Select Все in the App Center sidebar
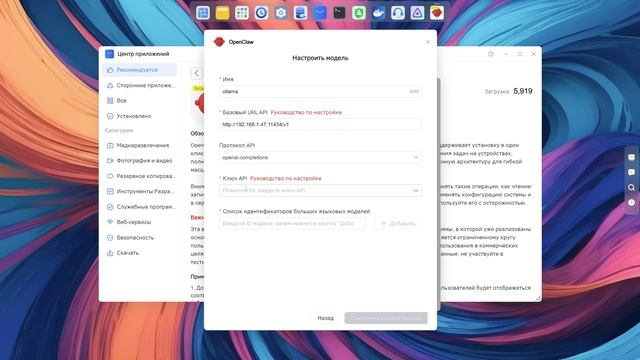The height and width of the screenshot is (360, 640). [140, 100]
